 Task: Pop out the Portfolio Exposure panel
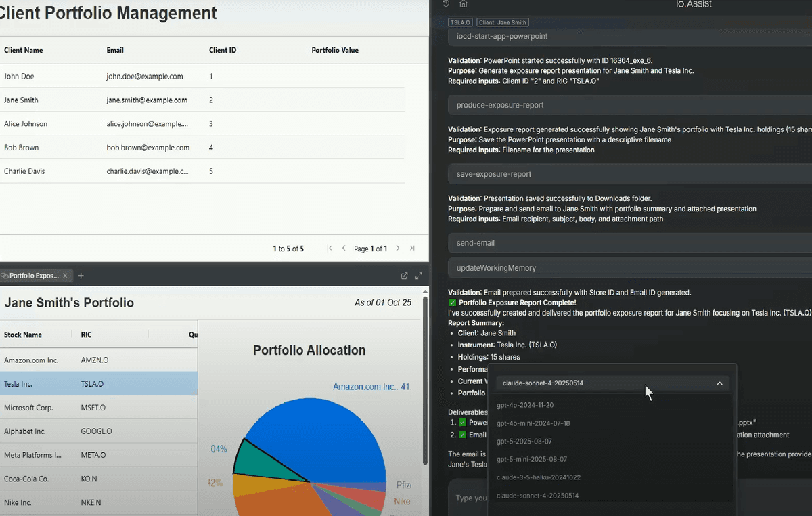[405, 276]
